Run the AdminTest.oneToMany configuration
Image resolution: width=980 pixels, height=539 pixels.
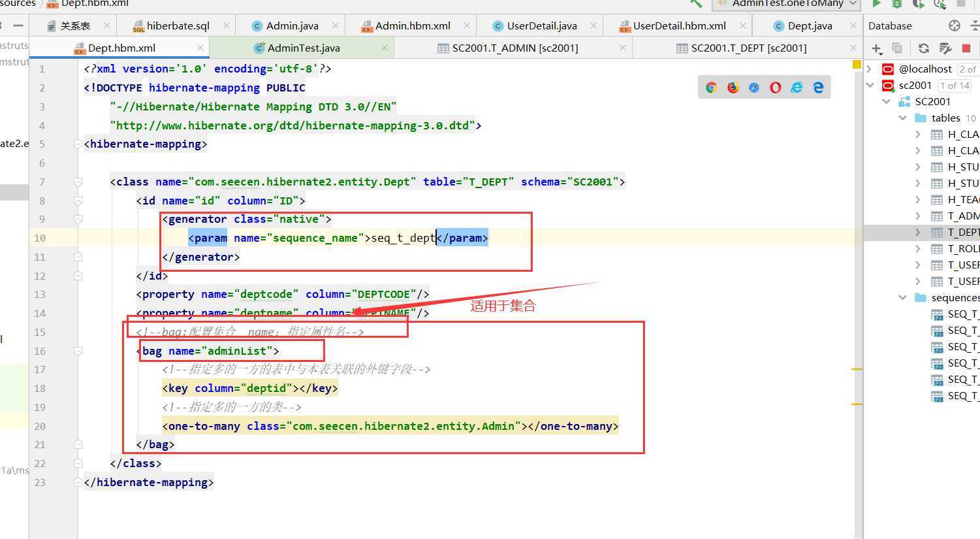point(876,3)
